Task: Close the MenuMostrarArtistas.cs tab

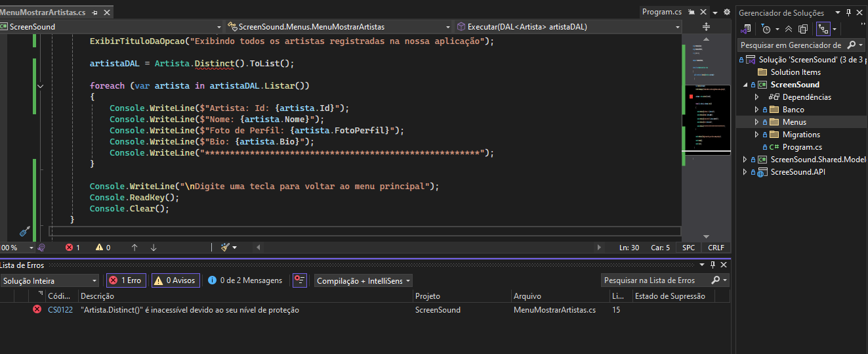Action: tap(106, 12)
